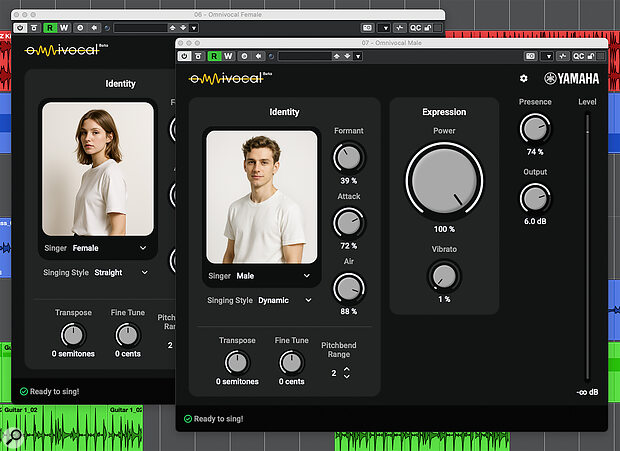Toggle the lock icon in Omnivocal Female window
The width and height of the screenshot is (620, 451).
pyautogui.click(x=427, y=28)
